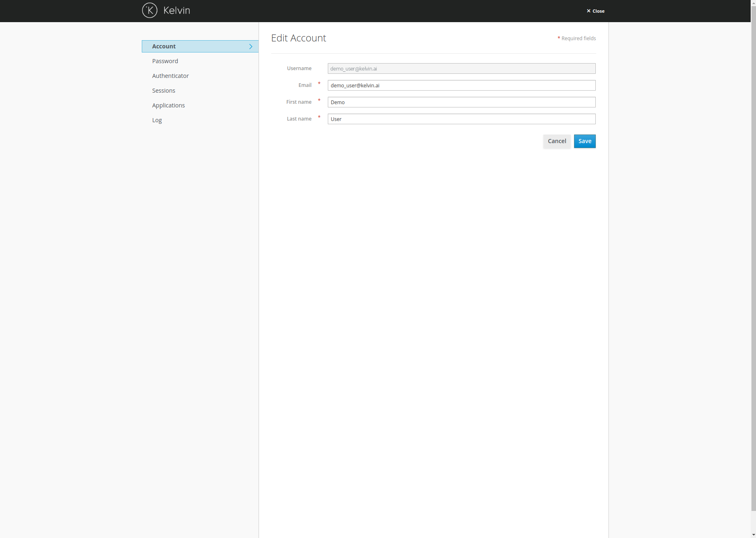
Task: Click the Last name field containing User
Action: pyautogui.click(x=461, y=119)
